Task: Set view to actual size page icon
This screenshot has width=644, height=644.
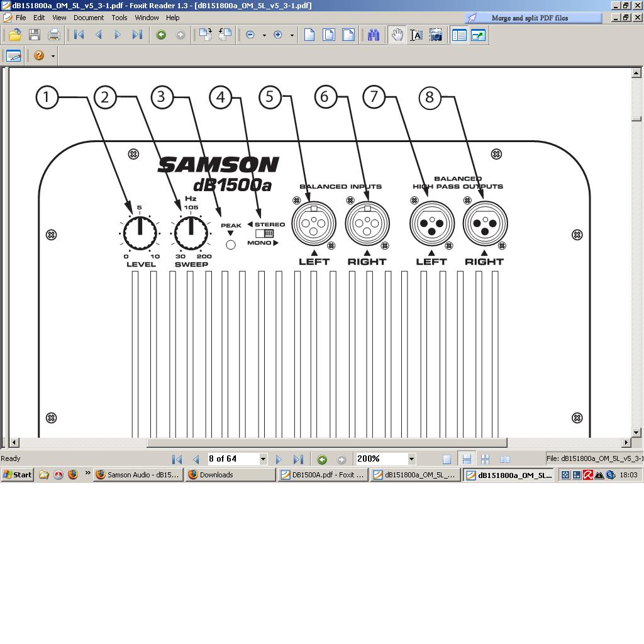Action: [309, 35]
